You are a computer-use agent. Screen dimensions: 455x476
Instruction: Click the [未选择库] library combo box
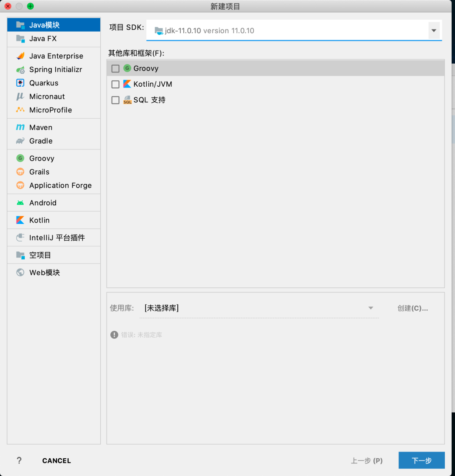259,308
